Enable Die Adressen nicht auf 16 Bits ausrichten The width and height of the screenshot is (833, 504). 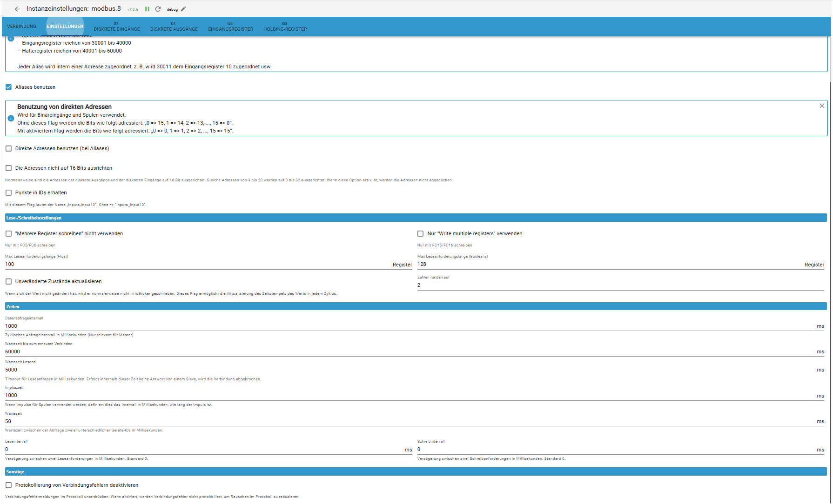(8, 168)
